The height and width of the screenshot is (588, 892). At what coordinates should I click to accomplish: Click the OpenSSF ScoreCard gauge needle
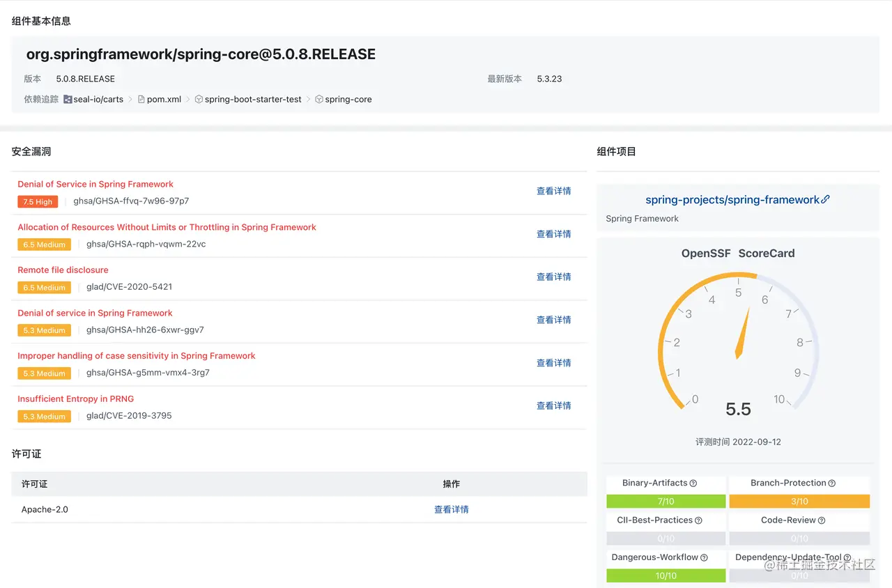(x=742, y=334)
